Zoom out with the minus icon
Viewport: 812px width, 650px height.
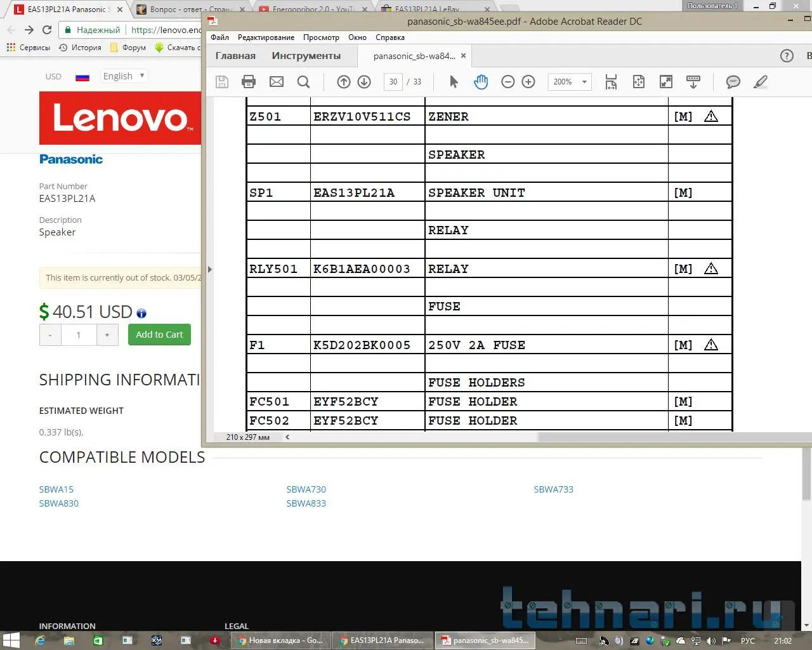click(507, 82)
